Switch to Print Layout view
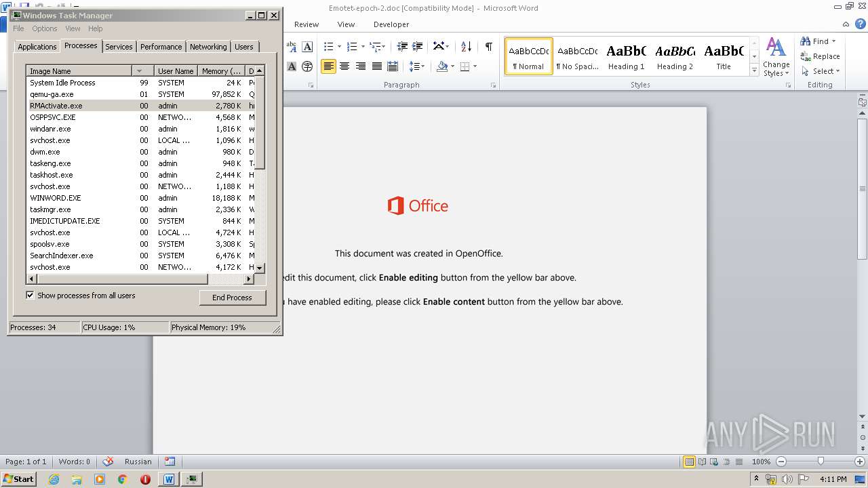The width and height of the screenshot is (868, 488). [x=689, y=462]
